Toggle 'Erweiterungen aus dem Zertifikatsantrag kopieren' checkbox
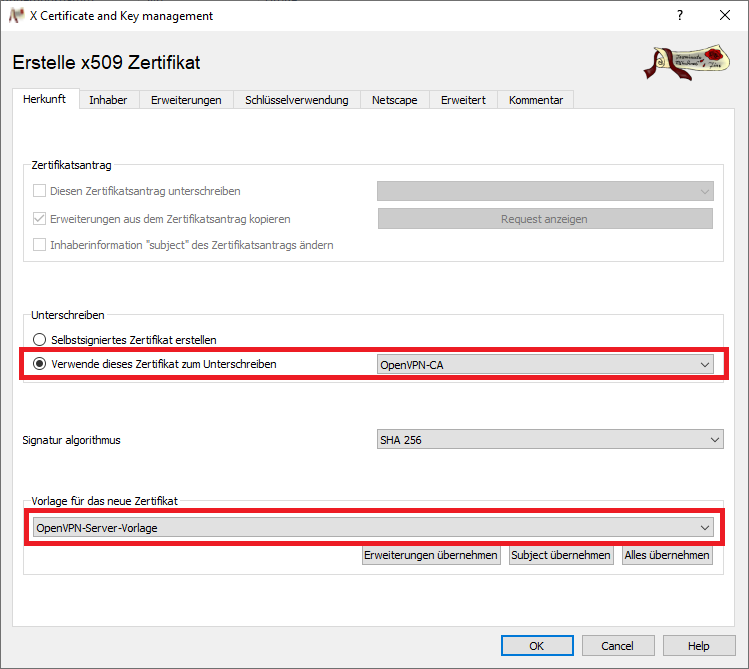 (x=40, y=218)
